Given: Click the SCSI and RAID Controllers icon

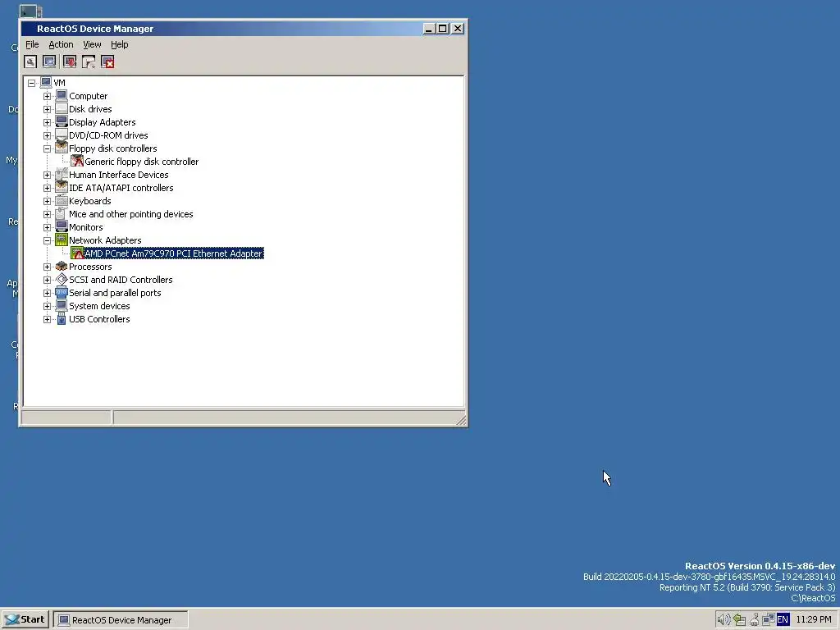Looking at the screenshot, I should coord(62,280).
